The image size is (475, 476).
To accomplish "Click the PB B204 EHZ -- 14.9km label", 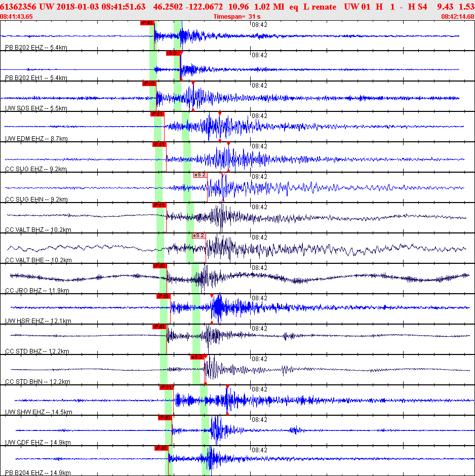I will coord(38,472).
